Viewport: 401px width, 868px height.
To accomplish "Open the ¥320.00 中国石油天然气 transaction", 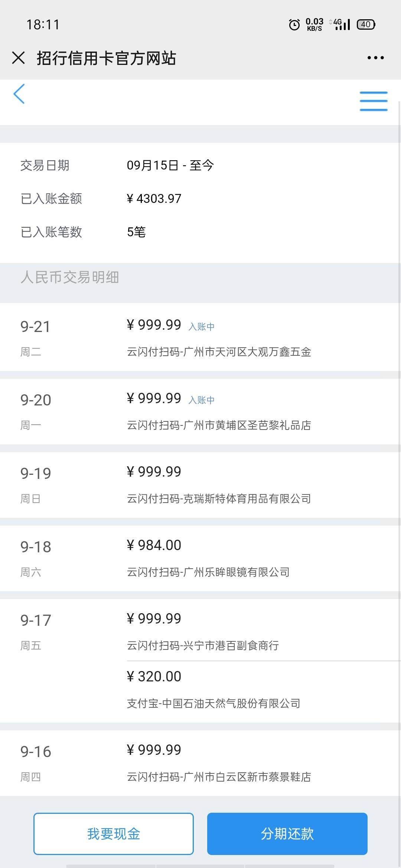I will [264, 691].
